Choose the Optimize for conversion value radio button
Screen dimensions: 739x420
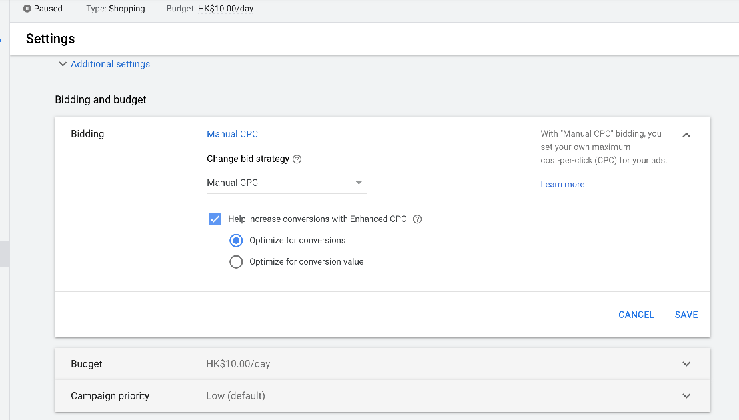coord(236,262)
